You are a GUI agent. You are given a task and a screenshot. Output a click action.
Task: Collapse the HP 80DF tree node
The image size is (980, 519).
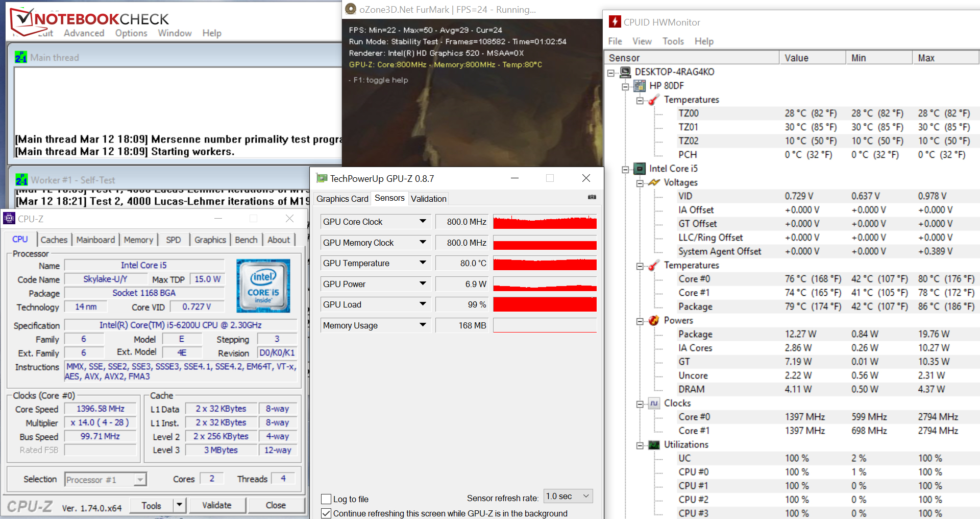625,87
